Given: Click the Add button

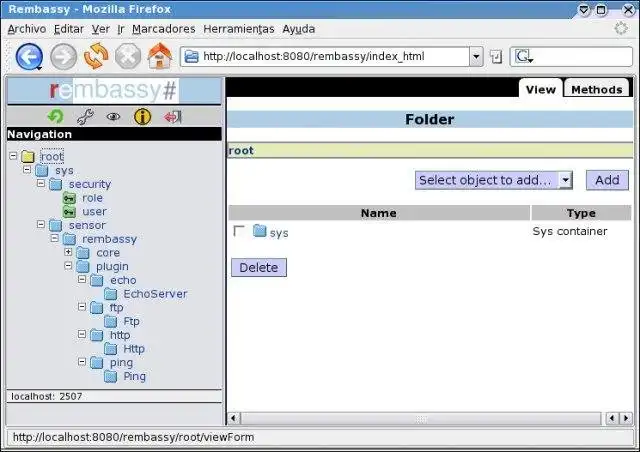Looking at the screenshot, I should [x=607, y=180].
